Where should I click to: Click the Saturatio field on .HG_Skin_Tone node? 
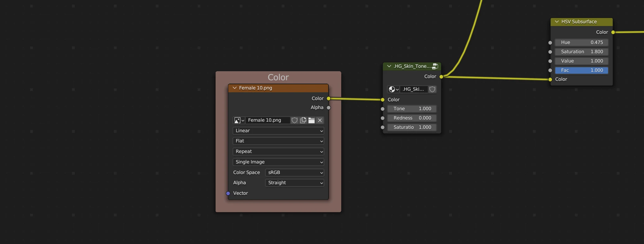(x=412, y=127)
